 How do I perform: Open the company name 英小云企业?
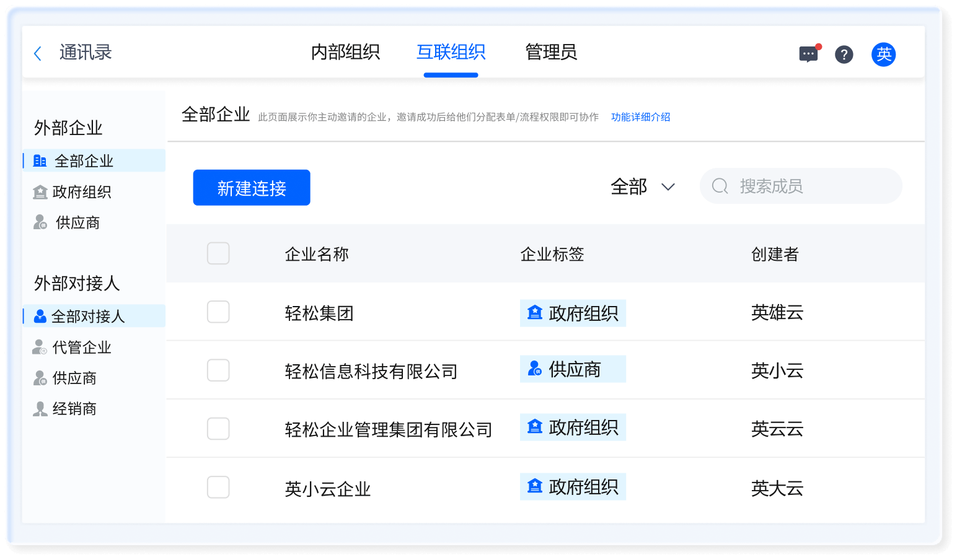[328, 489]
